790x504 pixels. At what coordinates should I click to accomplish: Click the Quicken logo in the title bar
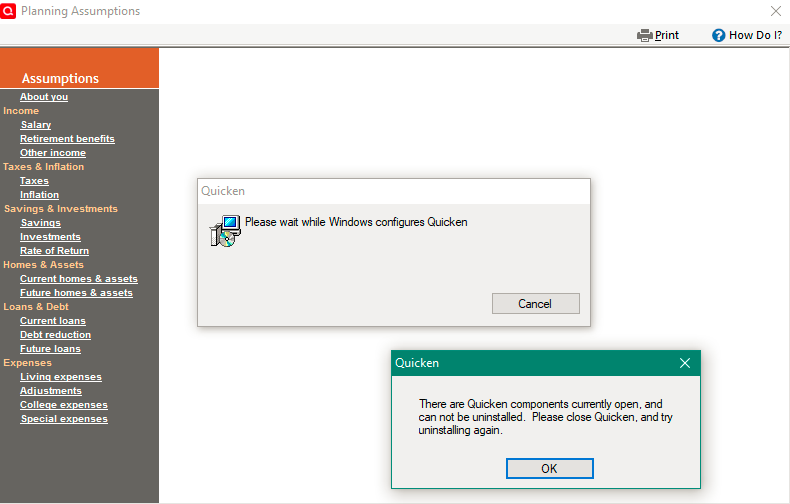coord(8,11)
